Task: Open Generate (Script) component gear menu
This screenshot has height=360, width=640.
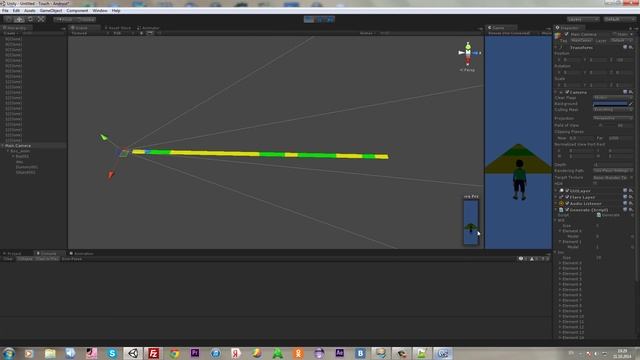Action: (x=631, y=209)
